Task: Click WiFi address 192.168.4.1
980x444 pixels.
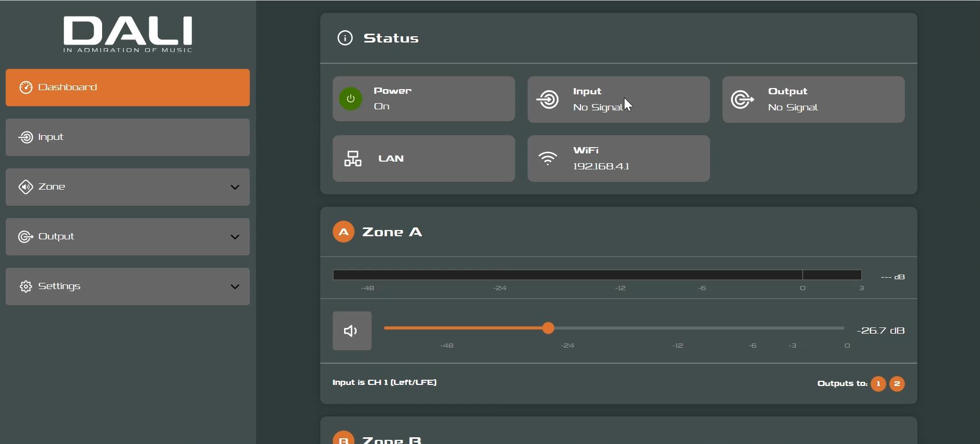Action: click(601, 166)
